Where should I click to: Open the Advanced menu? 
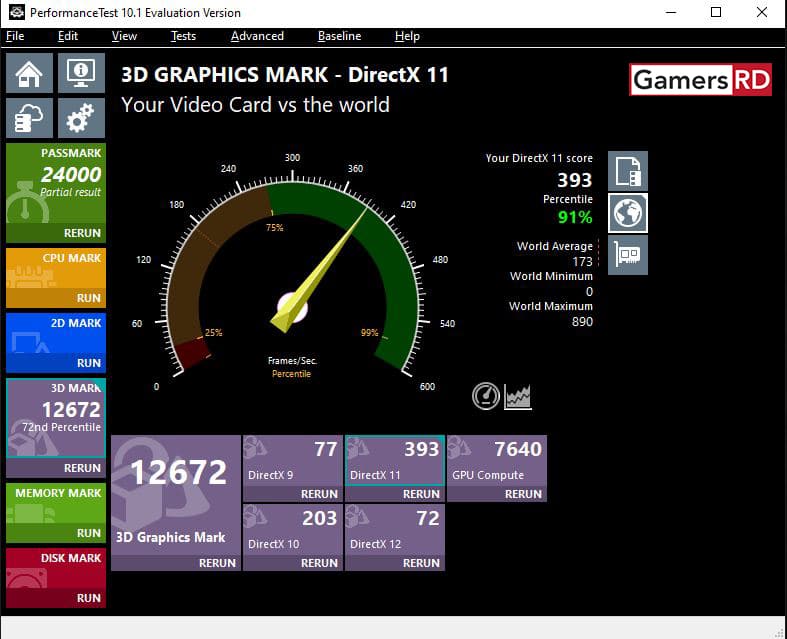tap(257, 36)
